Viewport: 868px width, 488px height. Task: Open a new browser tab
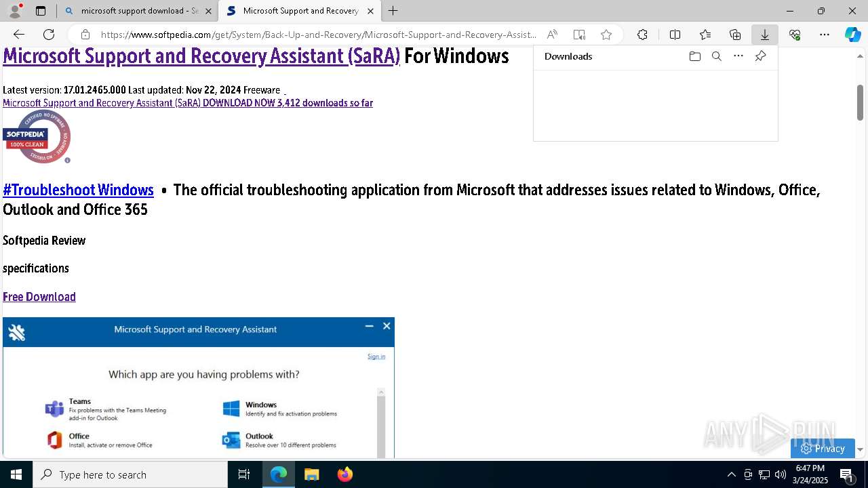click(393, 11)
